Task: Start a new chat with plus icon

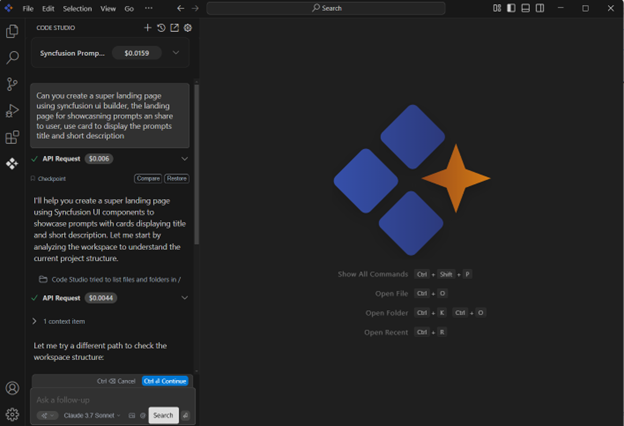Action: (x=148, y=28)
